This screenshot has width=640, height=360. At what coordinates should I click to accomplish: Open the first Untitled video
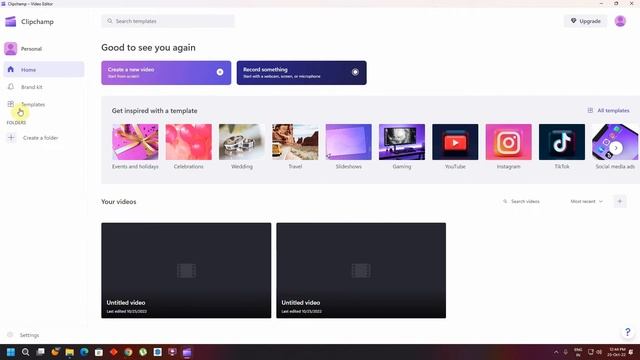[x=186, y=270]
